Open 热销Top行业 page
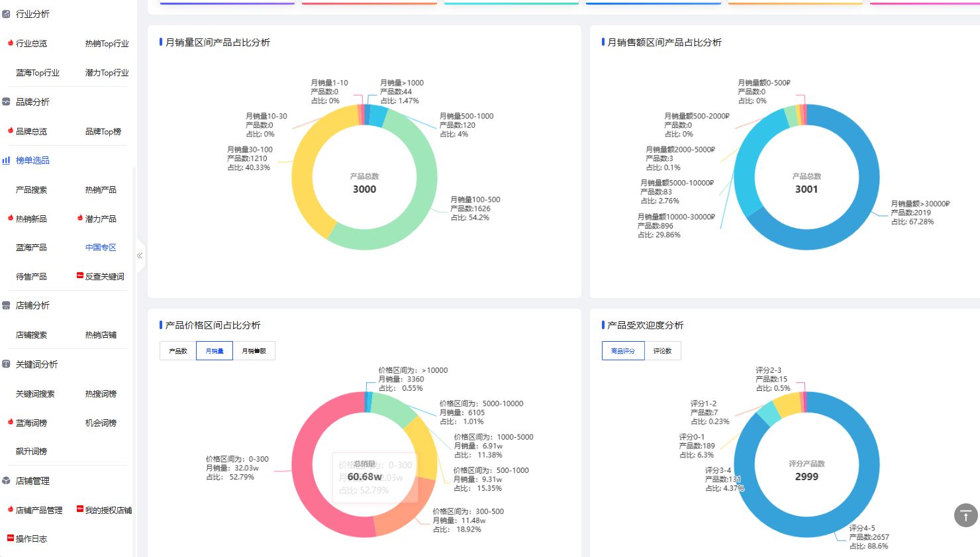This screenshot has width=980, height=557. coord(107,44)
